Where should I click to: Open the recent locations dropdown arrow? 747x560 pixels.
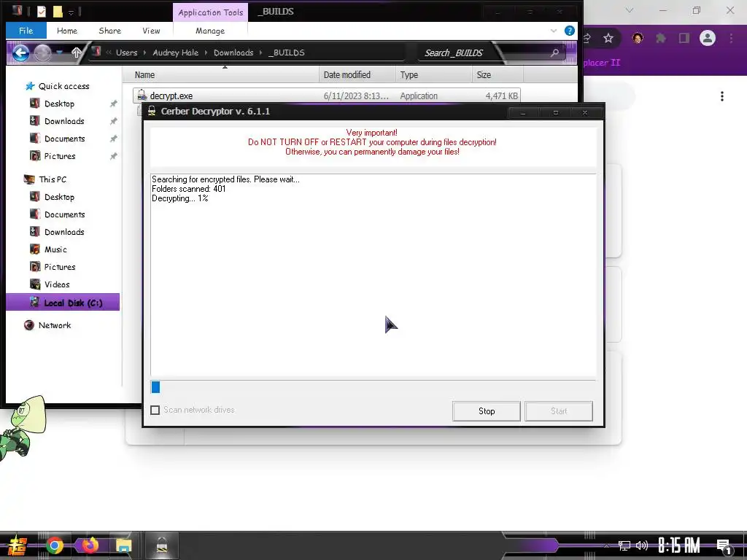(59, 52)
